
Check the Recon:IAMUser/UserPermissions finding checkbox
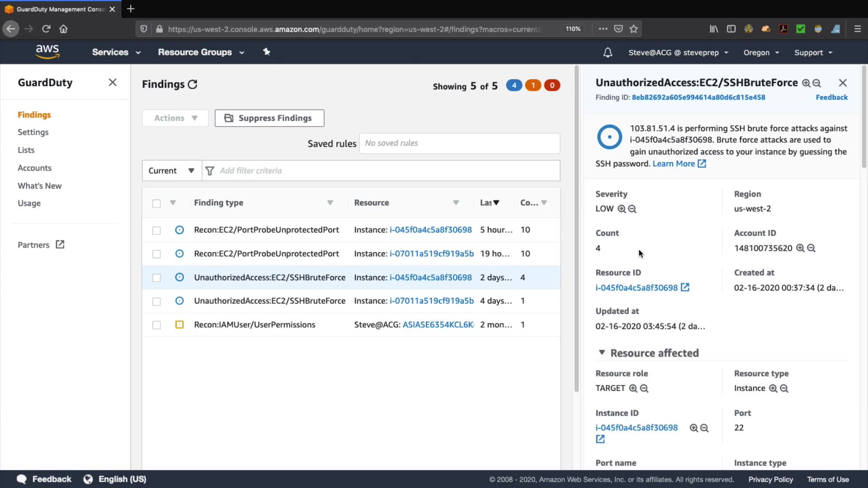pos(156,325)
